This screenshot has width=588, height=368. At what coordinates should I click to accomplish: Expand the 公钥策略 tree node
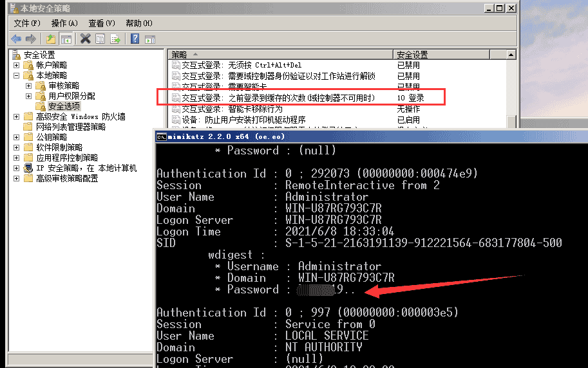point(17,137)
